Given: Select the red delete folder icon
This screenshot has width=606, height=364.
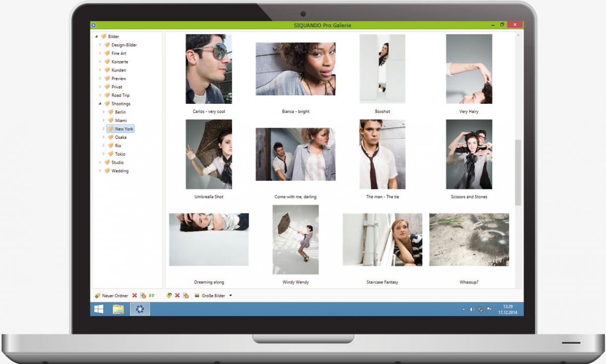Looking at the screenshot, I should tap(134, 295).
